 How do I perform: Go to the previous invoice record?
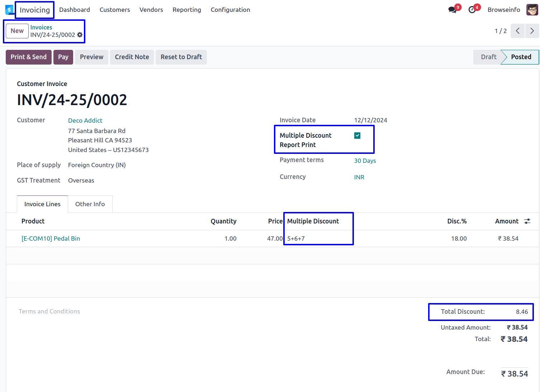coord(517,31)
